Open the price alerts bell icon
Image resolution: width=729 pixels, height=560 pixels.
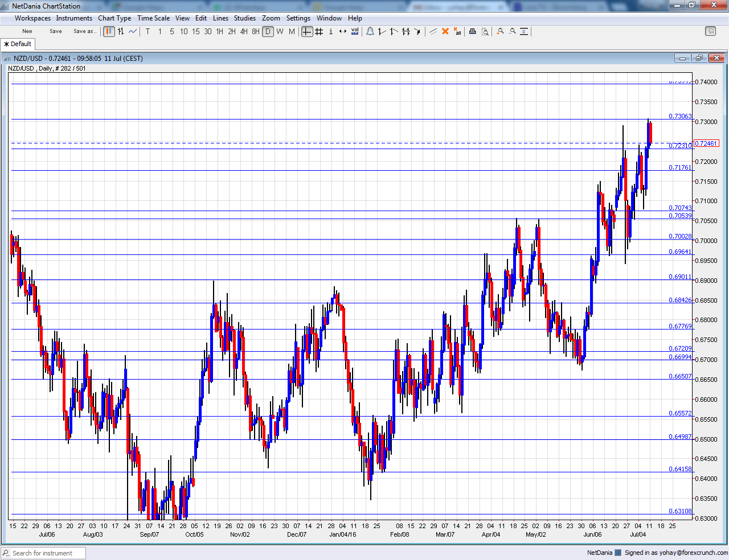(370, 31)
